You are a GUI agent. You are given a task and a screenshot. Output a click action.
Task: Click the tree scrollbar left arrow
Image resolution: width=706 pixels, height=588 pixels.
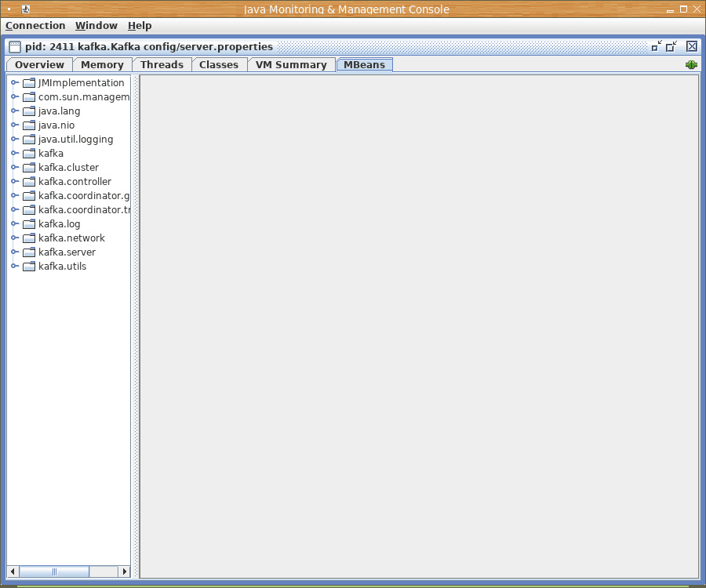click(13, 572)
